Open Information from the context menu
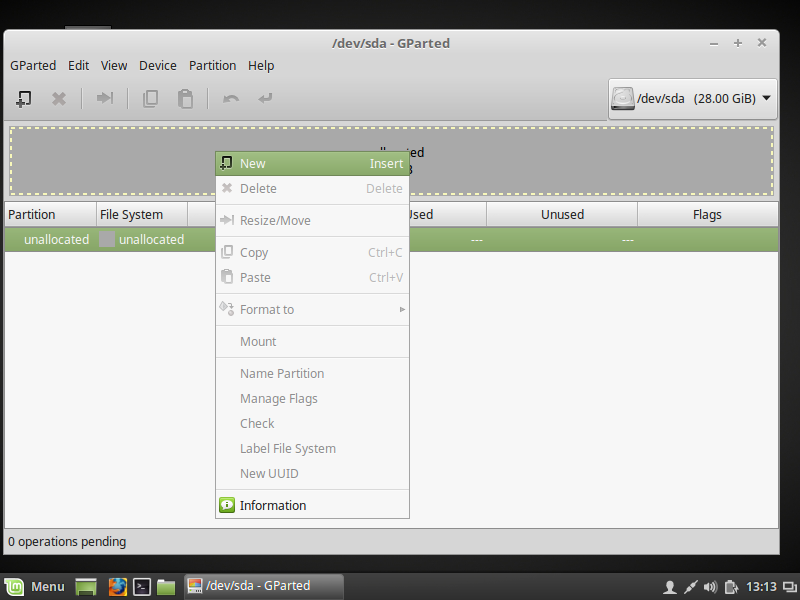 pos(312,506)
